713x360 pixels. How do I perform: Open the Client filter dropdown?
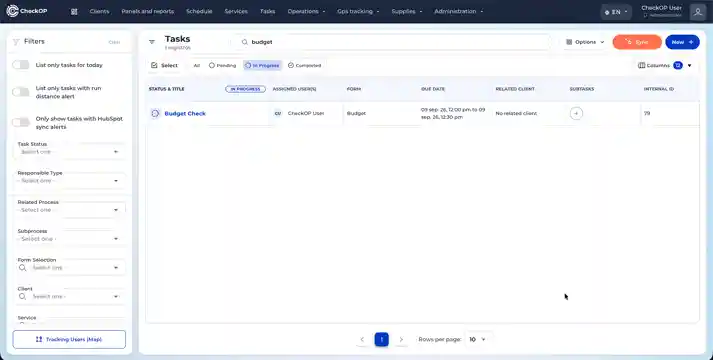click(x=70, y=296)
